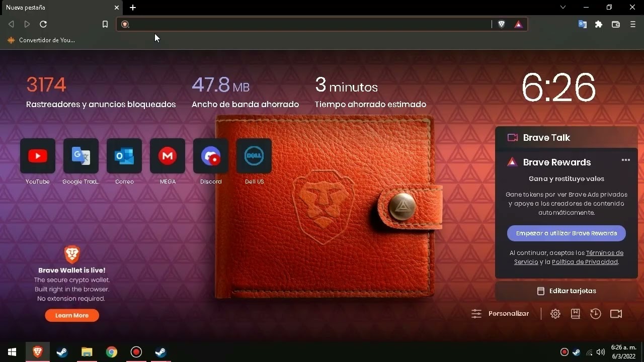This screenshot has width=644, height=362.
Task: Expand the Brave Talk card
Action: coord(567,138)
